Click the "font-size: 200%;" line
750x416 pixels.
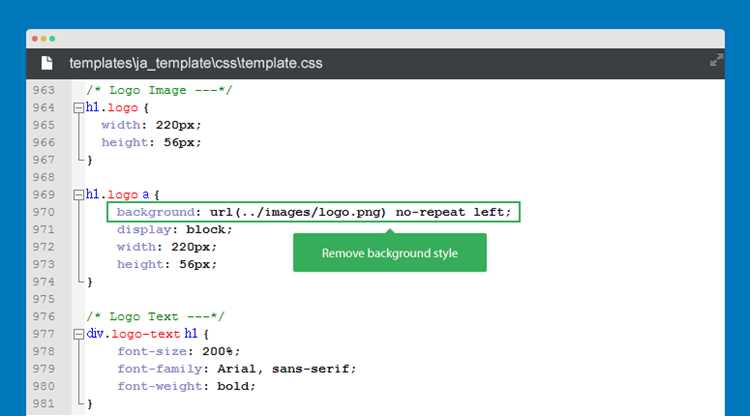[x=178, y=351]
